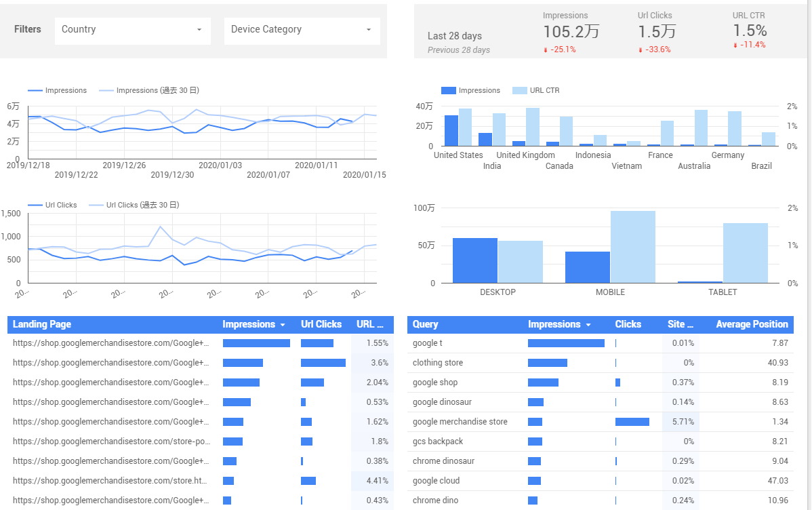The height and width of the screenshot is (510, 812).
Task: Click landing page URL with 2.04% CTR
Action: [111, 382]
